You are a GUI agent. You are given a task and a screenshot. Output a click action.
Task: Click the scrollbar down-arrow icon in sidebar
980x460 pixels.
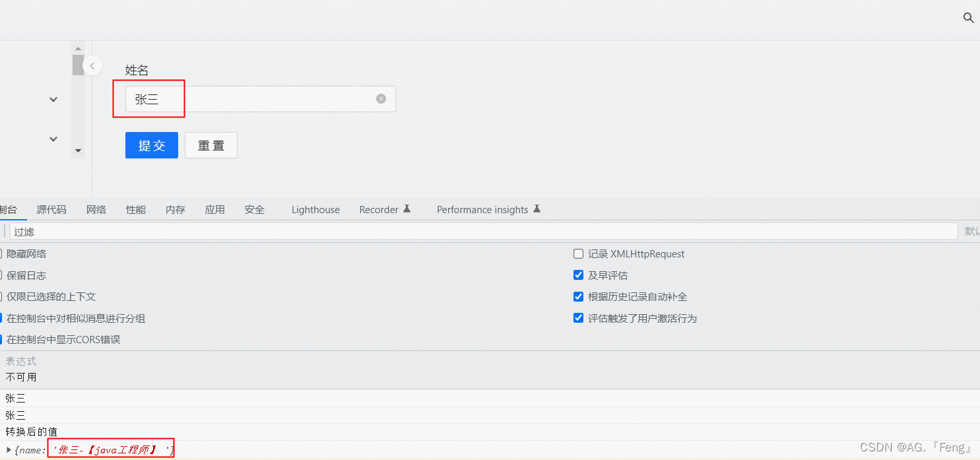78,150
